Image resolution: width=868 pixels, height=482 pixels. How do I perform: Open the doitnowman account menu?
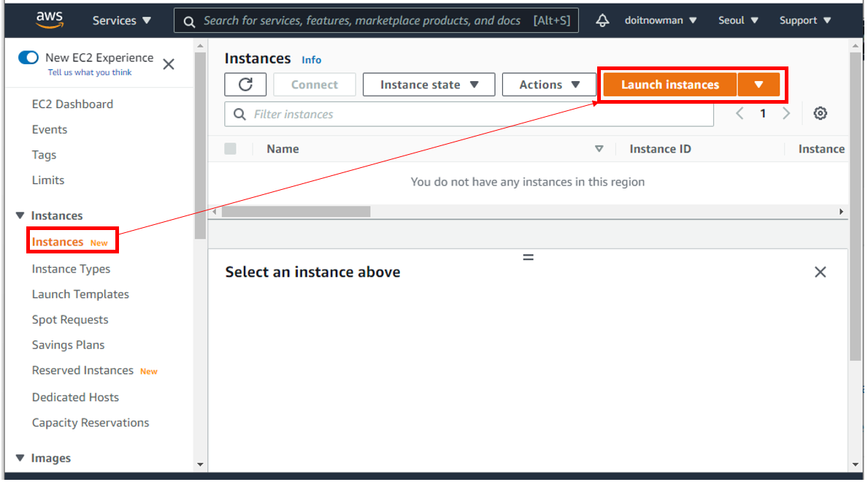pos(661,20)
